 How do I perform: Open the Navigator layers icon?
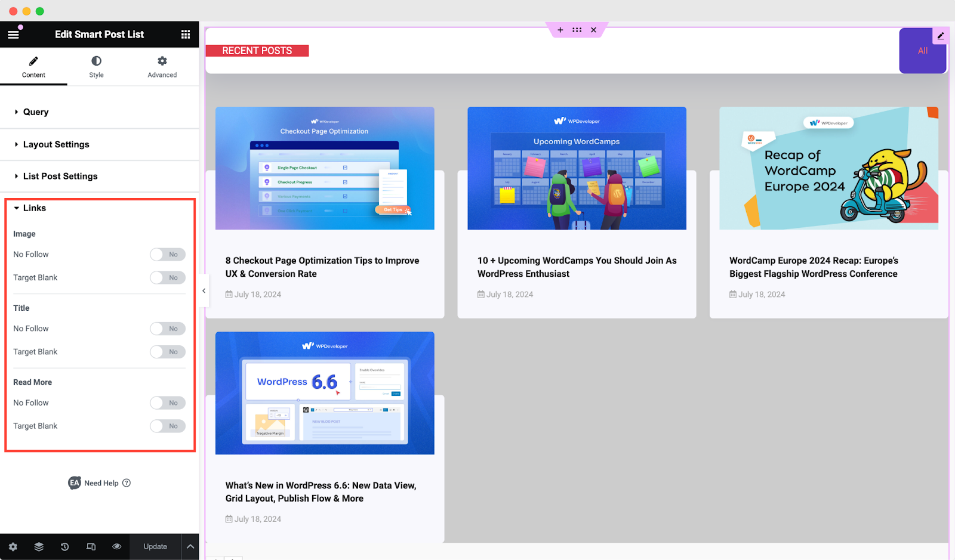39,546
